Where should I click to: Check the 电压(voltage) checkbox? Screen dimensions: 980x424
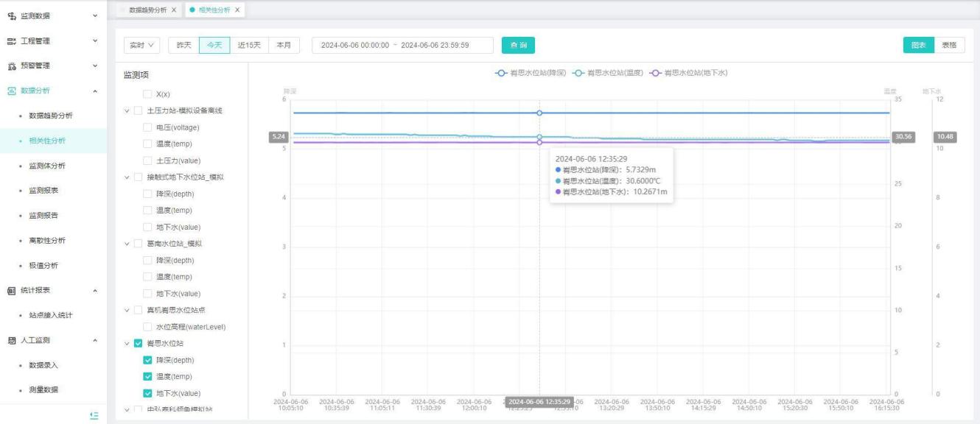147,127
